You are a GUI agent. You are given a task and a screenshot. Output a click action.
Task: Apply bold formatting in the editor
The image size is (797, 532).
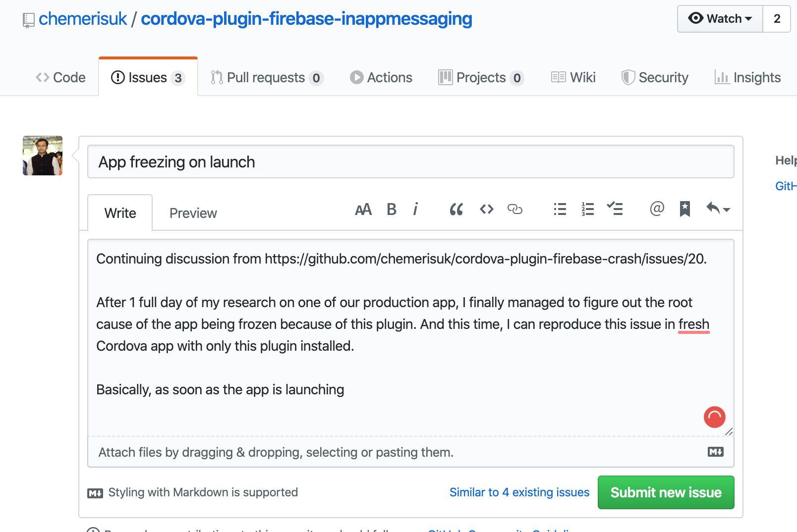tap(392, 209)
